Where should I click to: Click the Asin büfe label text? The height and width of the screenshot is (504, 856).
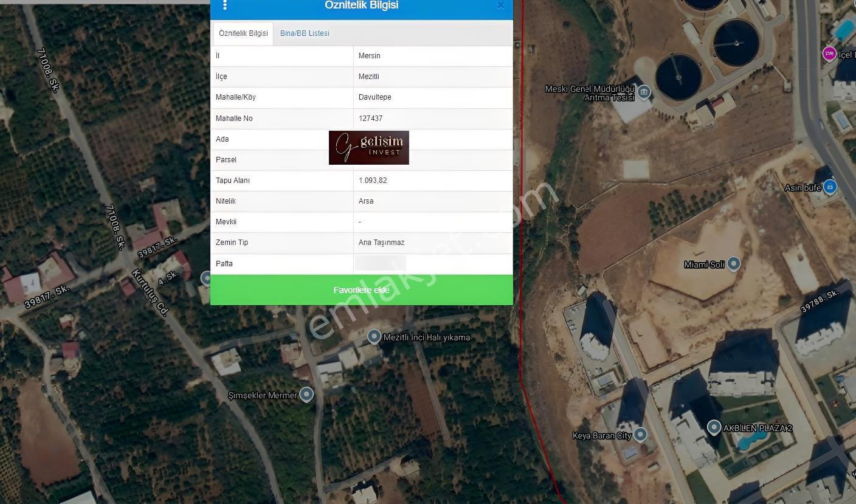pos(802,188)
